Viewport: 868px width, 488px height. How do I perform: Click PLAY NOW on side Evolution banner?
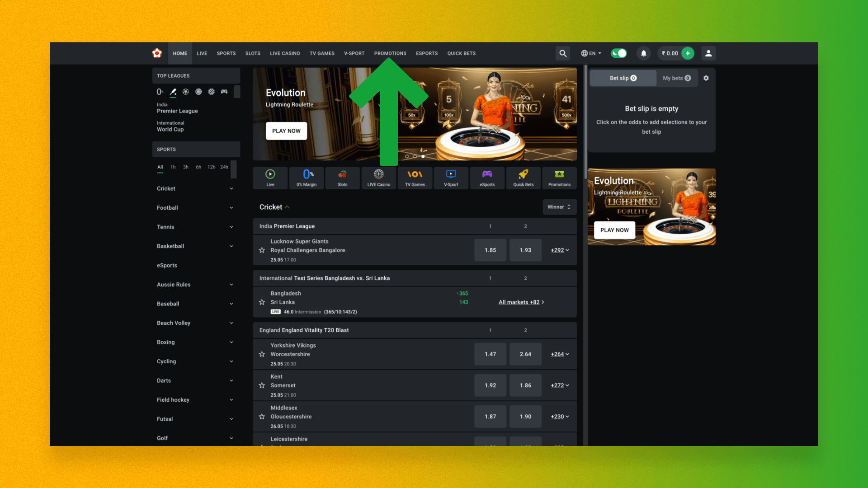coord(614,230)
